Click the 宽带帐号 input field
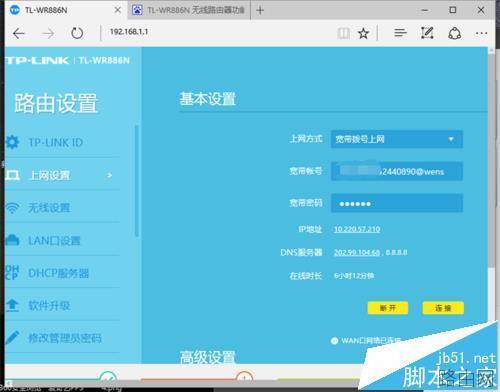 tap(397, 171)
